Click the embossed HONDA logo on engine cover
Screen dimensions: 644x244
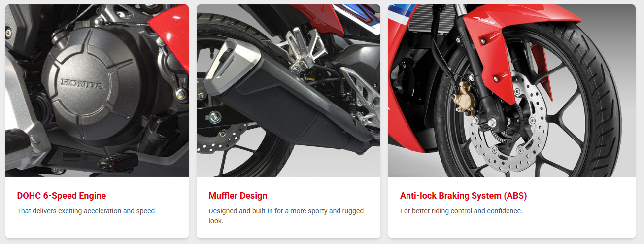click(x=82, y=84)
